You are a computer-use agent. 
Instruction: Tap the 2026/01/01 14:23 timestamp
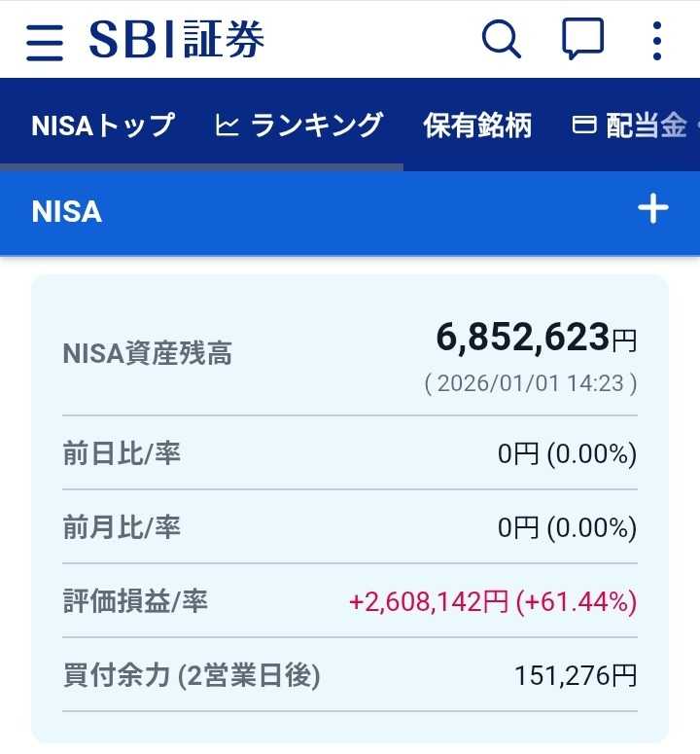pos(531,383)
